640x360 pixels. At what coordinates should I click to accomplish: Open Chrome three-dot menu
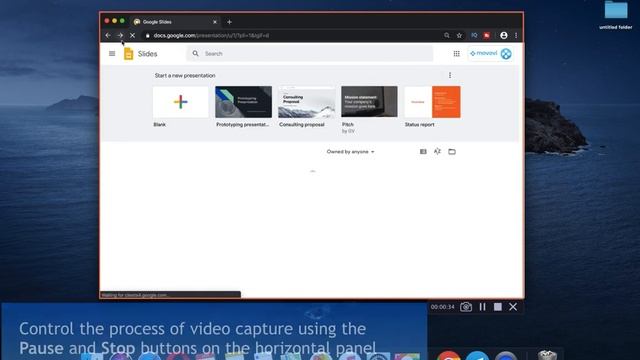coord(516,36)
